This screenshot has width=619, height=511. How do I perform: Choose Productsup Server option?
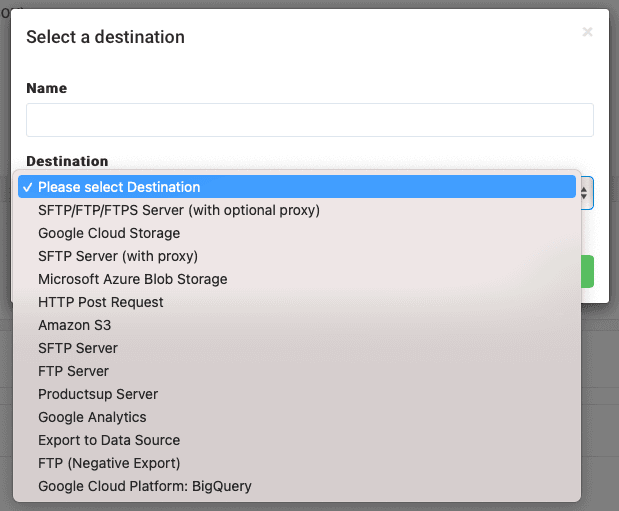[x=98, y=394]
